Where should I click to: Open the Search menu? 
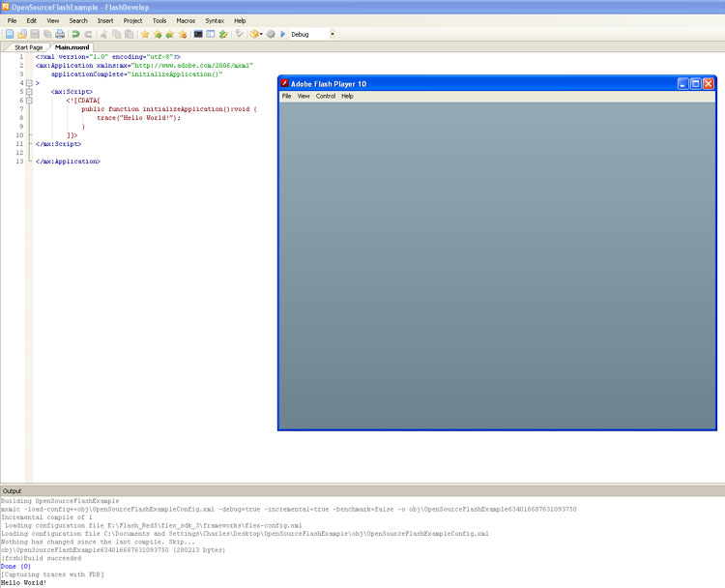pyautogui.click(x=78, y=21)
